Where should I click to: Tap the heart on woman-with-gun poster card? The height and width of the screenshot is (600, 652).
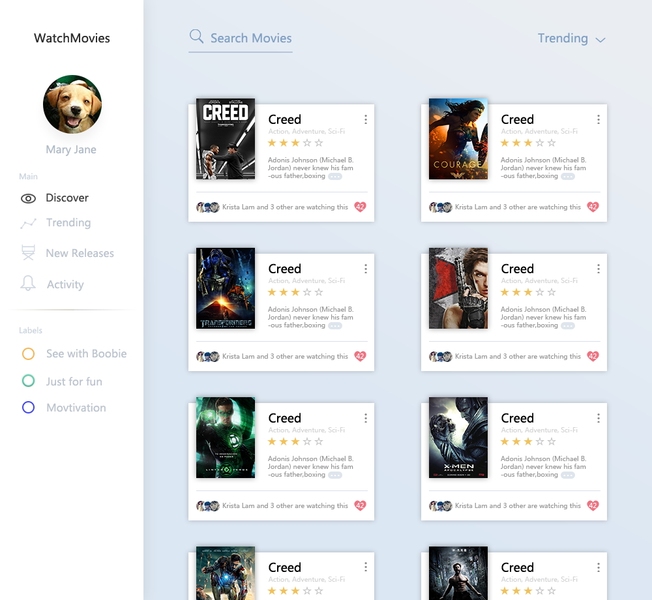click(x=593, y=356)
